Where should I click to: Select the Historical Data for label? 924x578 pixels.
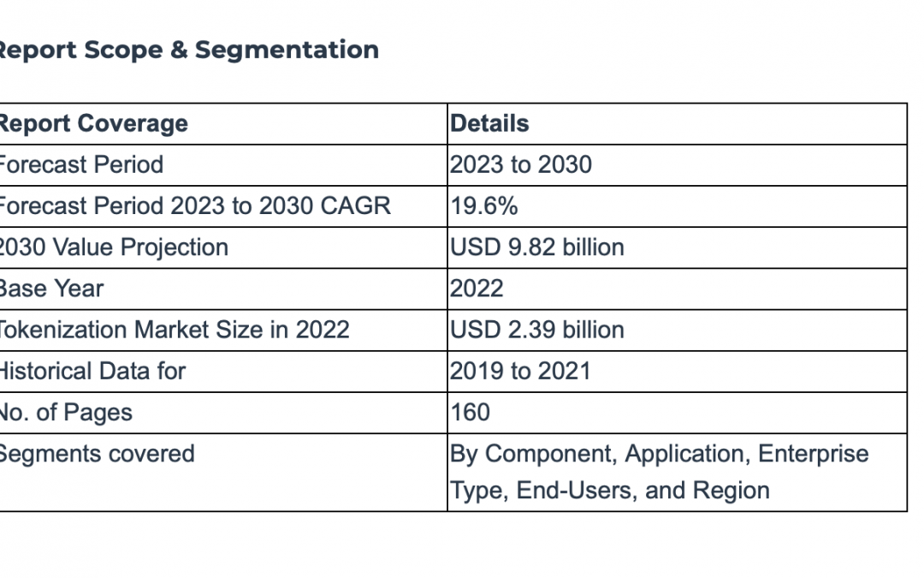[92, 371]
